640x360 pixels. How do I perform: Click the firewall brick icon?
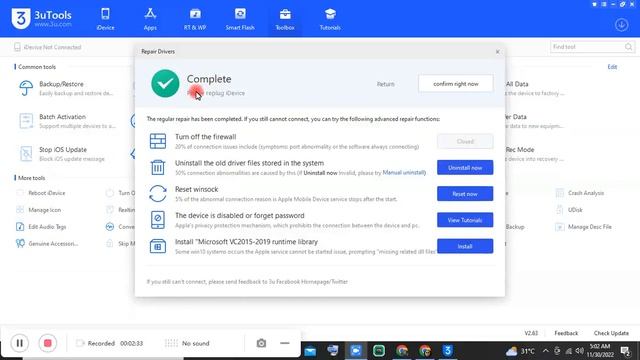coord(158,141)
